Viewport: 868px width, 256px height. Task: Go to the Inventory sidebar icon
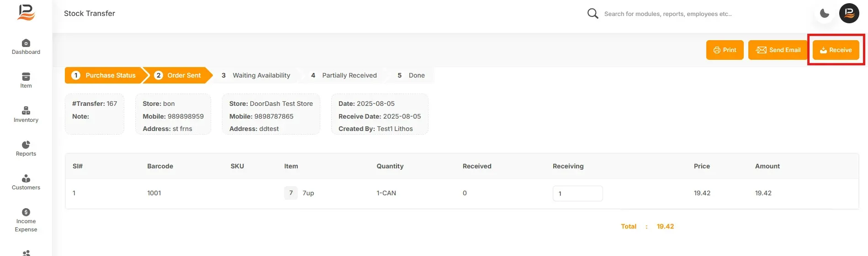[26, 110]
